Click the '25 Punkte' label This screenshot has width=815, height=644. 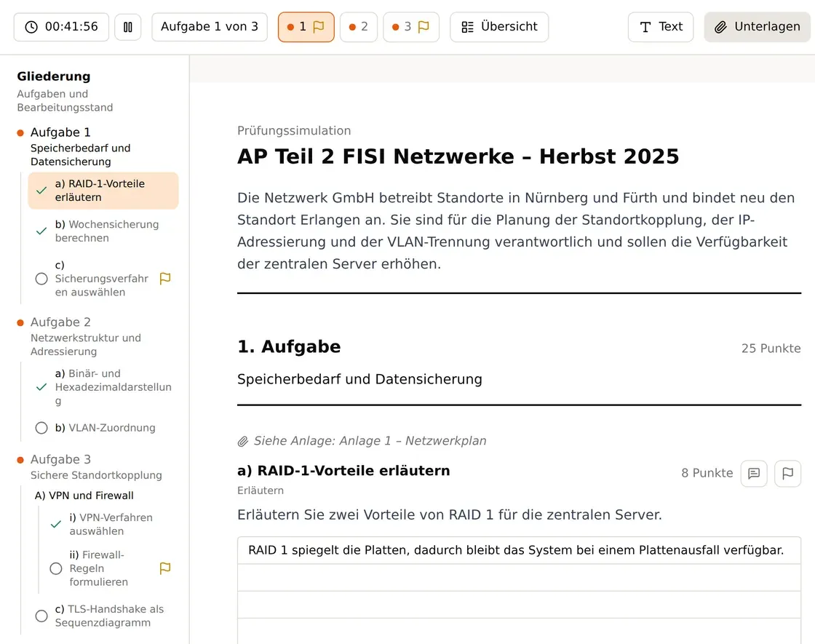click(771, 349)
